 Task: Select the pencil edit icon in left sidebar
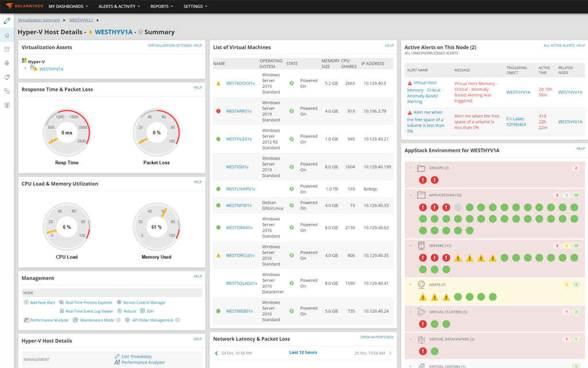click(x=7, y=20)
